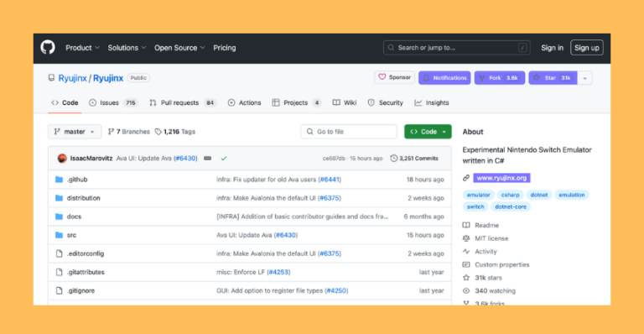This screenshot has width=644, height=334.
Task: Click the Sign up button
Action: click(x=586, y=48)
